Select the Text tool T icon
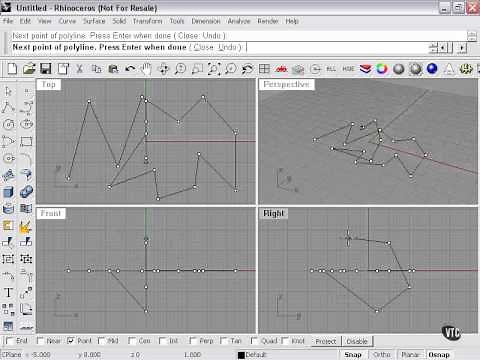The width and height of the screenshot is (480, 360). (8, 293)
